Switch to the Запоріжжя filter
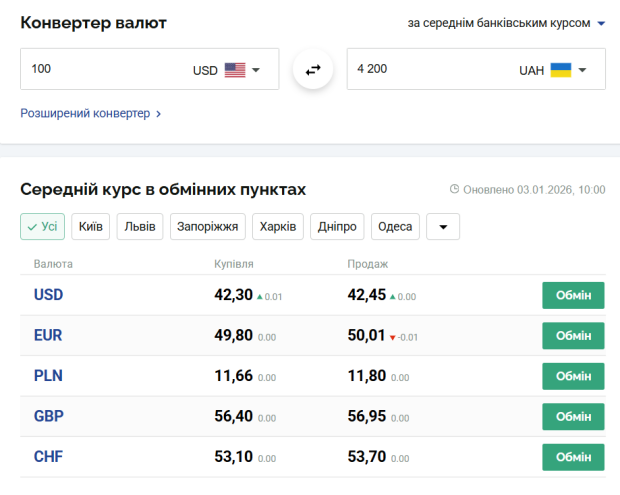This screenshot has height=495, width=620. (x=207, y=227)
